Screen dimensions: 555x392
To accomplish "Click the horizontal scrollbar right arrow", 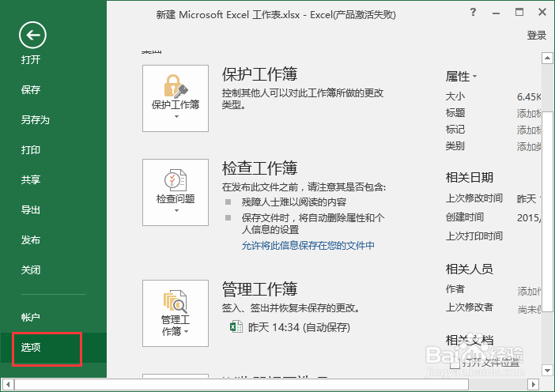I will point(533,384).
